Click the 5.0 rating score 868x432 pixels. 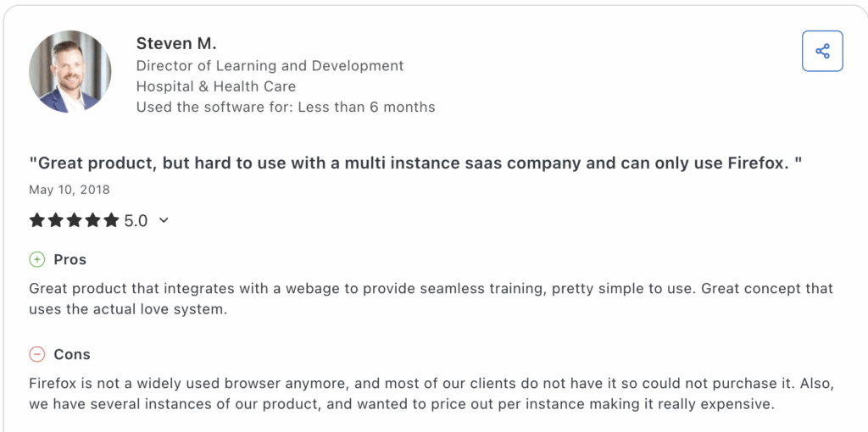coord(136,220)
